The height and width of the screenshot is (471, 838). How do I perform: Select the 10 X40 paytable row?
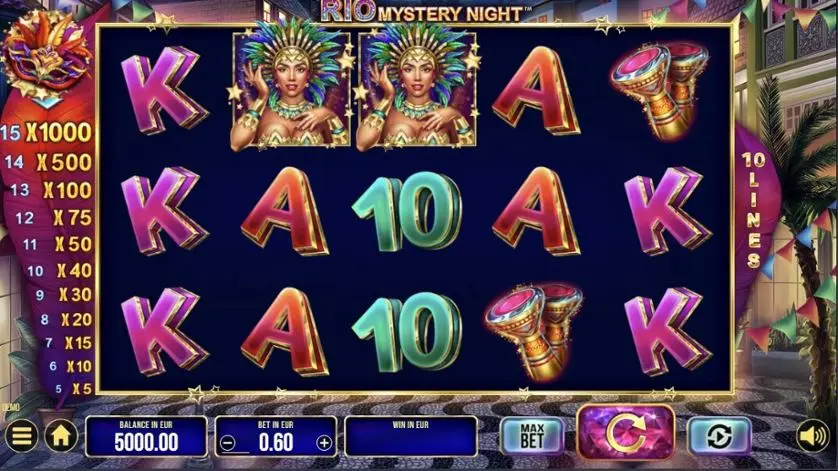[59, 271]
